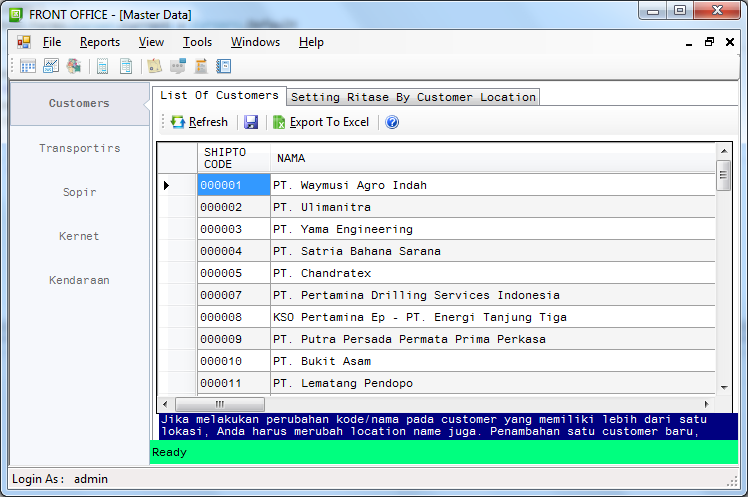Screen dimensions: 748x497
Task: Select Sopir in the side panel
Action: pos(79,192)
